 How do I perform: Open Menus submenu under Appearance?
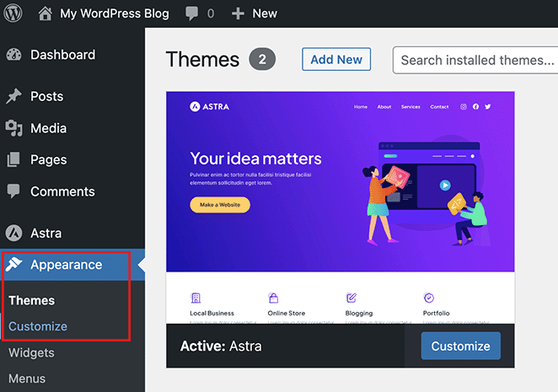coord(27,379)
